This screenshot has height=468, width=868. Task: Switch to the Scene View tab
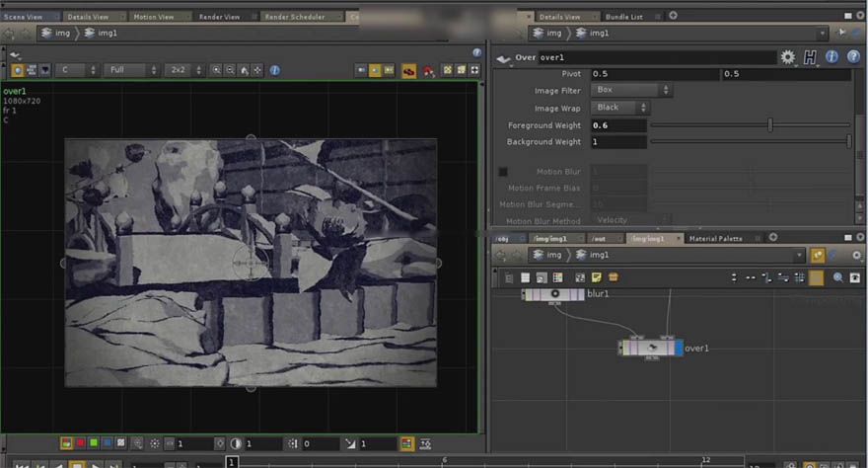coord(23,17)
